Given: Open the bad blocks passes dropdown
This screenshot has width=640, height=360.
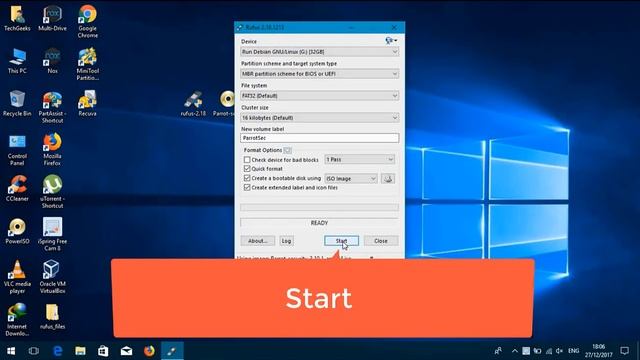Looking at the screenshot, I should coord(360,159).
